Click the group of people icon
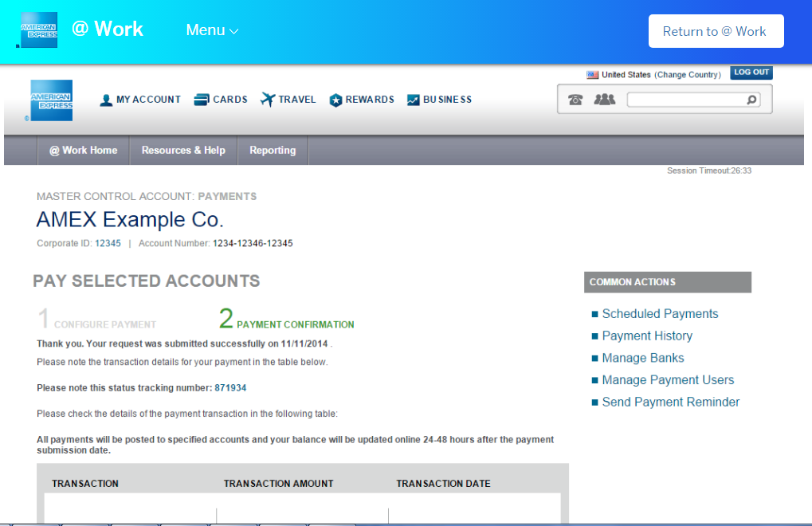This screenshot has width=812, height=526. (604, 99)
